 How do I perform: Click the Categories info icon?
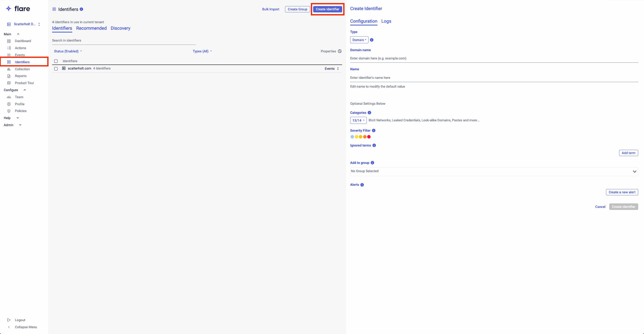369,113
